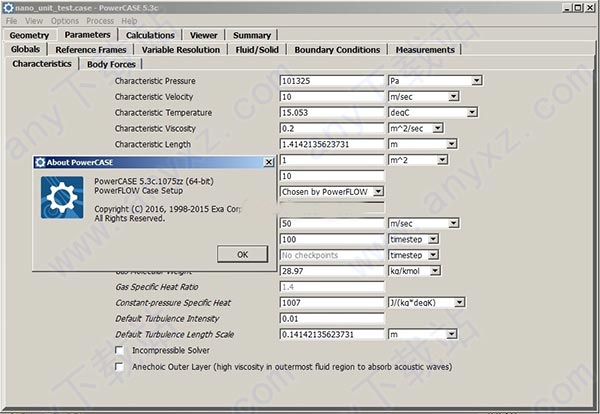Viewport: 600px width, 414px height.
Task: Close the PowerCASE main window
Action: pyautogui.click(x=590, y=8)
